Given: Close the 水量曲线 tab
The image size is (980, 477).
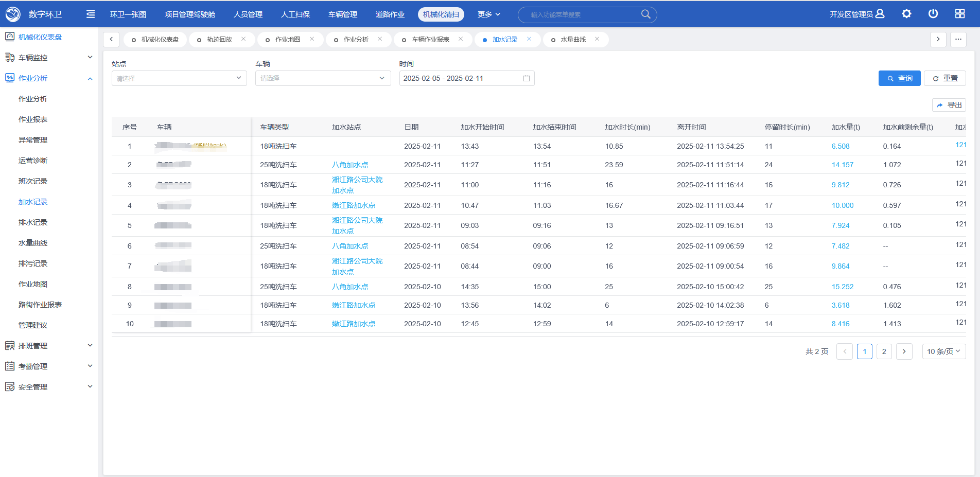Looking at the screenshot, I should click(x=597, y=39).
